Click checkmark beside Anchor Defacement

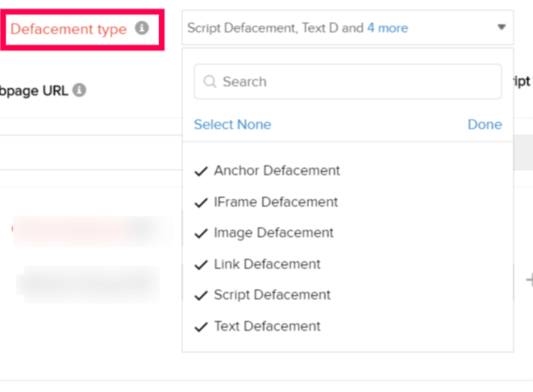pos(202,171)
